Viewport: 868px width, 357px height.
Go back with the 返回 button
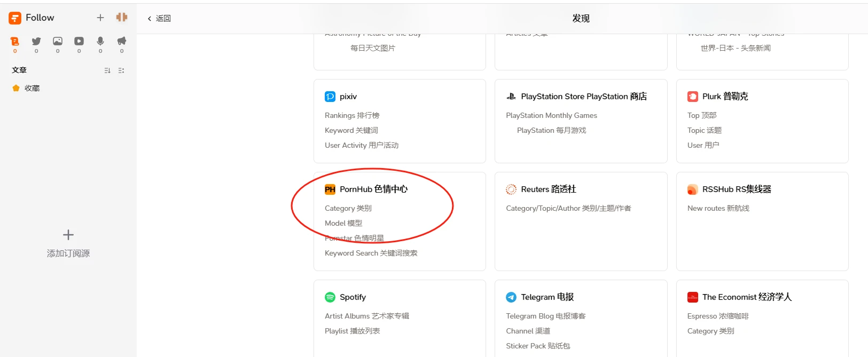(159, 18)
